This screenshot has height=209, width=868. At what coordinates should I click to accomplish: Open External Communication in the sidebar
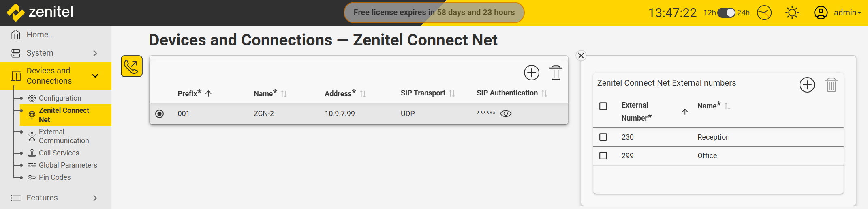click(x=64, y=136)
